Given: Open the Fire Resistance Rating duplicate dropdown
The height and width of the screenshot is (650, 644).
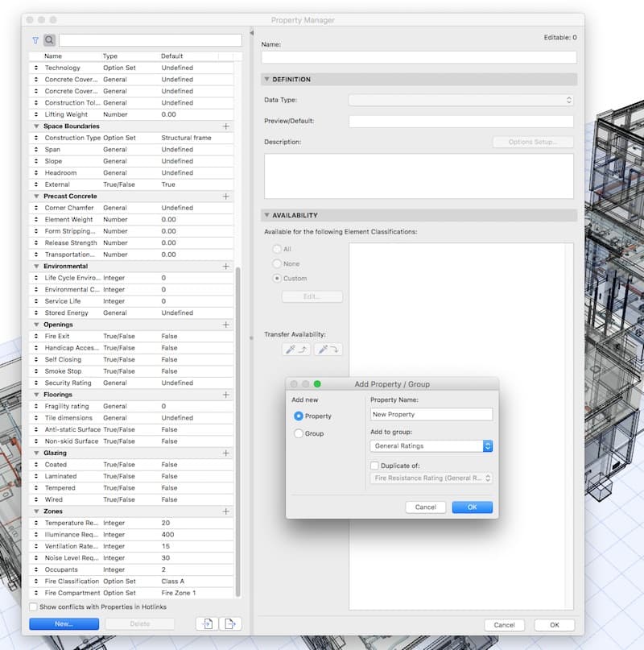Looking at the screenshot, I should coord(431,478).
